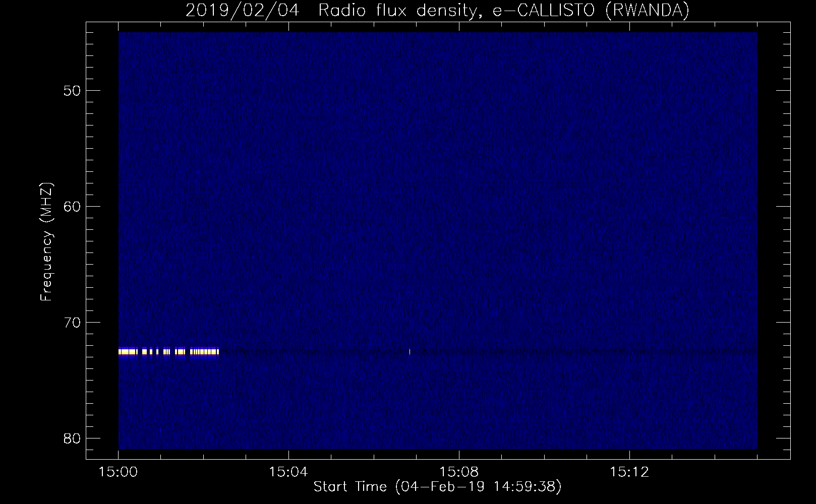Click the '70' frequency tick label
Screen dimensions: 816x504
click(72, 323)
